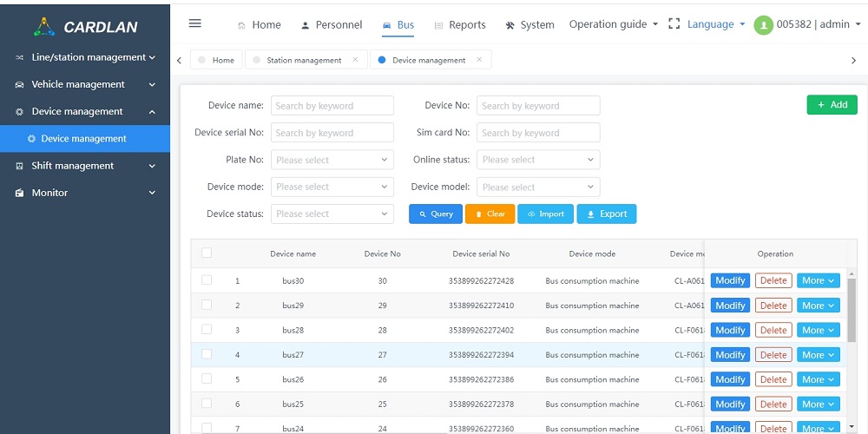Toggle the fullscreen icon in header

tap(674, 24)
